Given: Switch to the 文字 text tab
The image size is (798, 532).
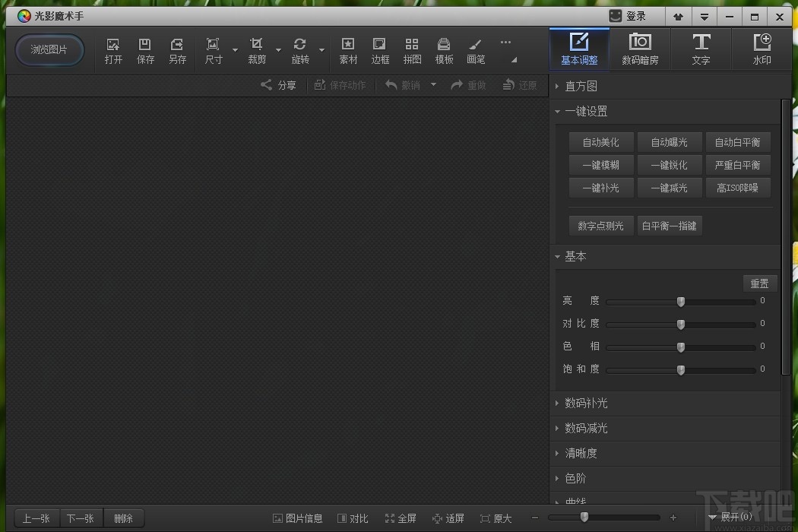Looking at the screenshot, I should (x=701, y=49).
